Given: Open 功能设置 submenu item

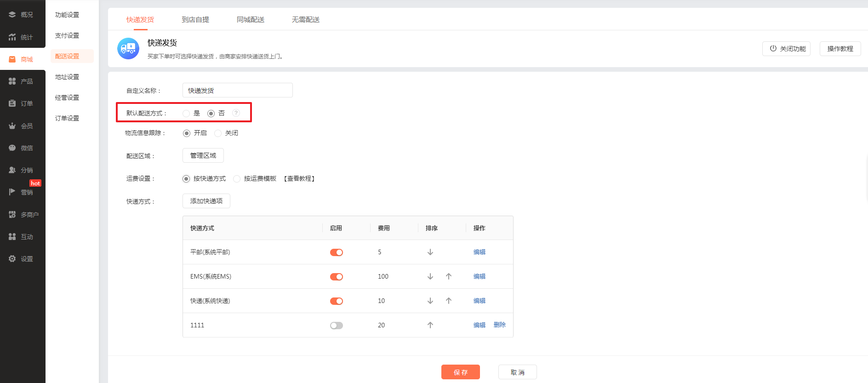Looking at the screenshot, I should point(67,15).
